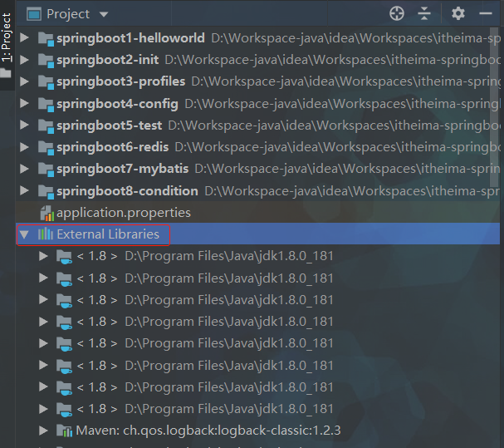Click springboot6-redis module folder icon
This screenshot has height=448, width=504.
click(46, 148)
